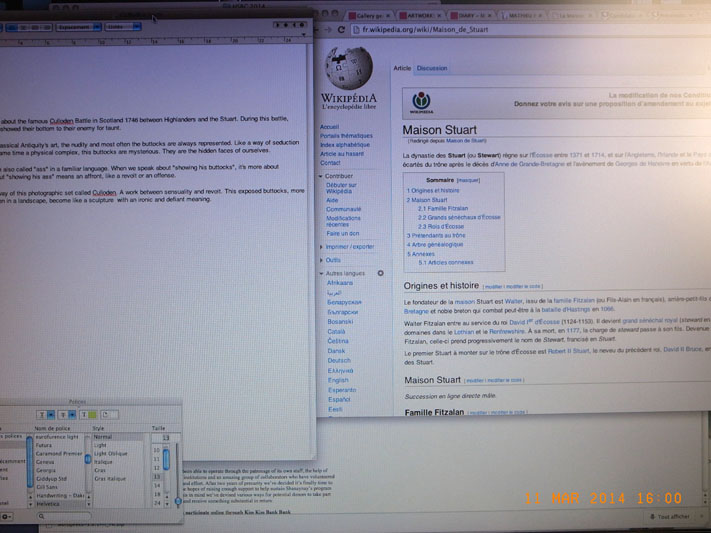
Task: Select Futura in the font name list
Action: (44, 445)
